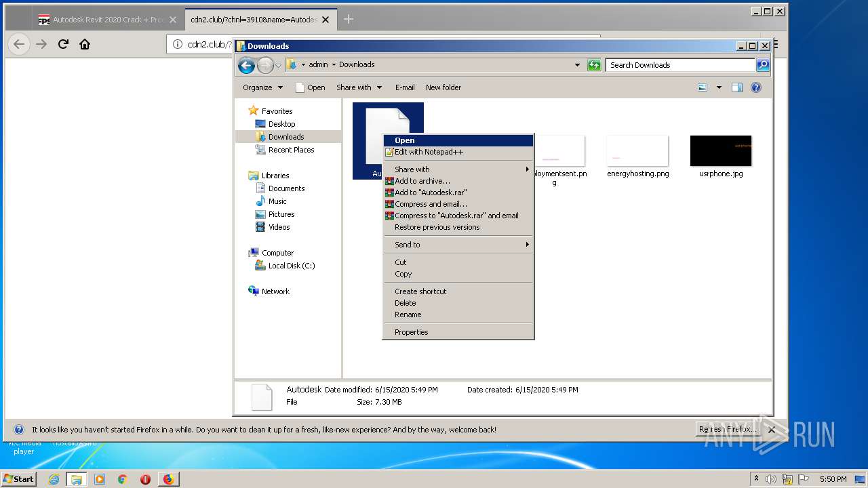Click Restore previous versions

pos(458,227)
